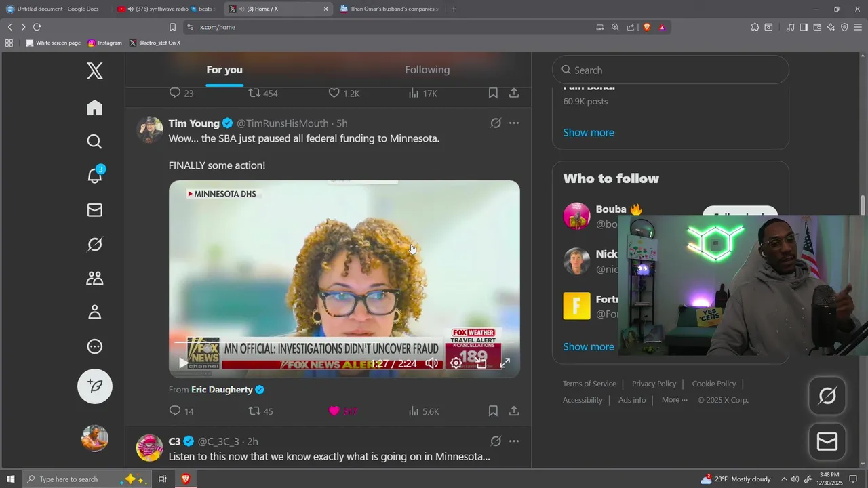Switch to the Following timeline tab

427,70
